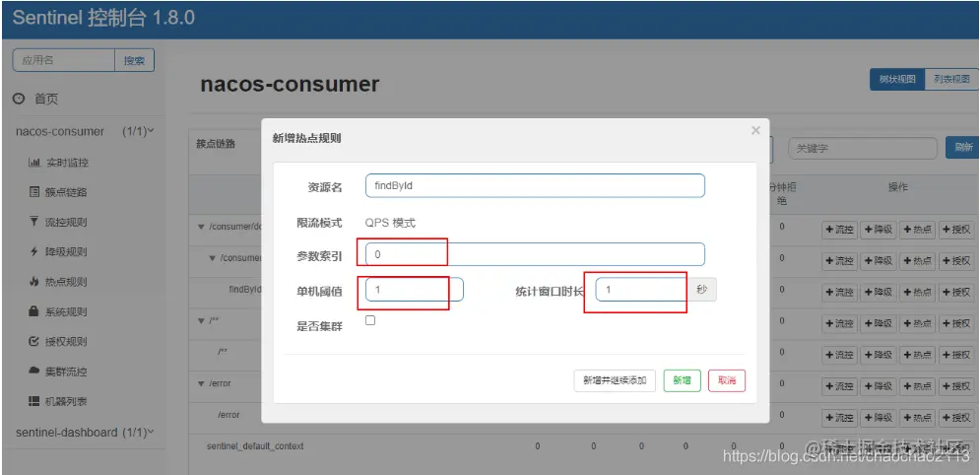Select the findById node in tree
This screenshot has width=980, height=475.
(x=244, y=290)
